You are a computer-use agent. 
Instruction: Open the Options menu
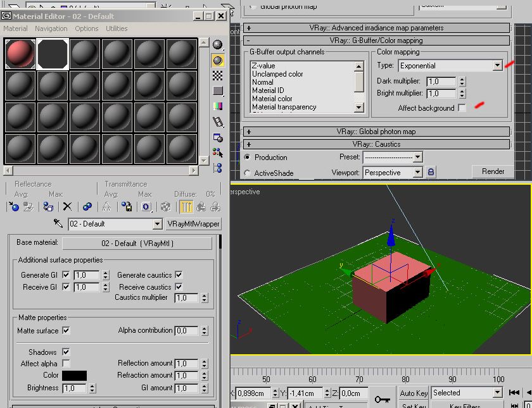coord(87,28)
